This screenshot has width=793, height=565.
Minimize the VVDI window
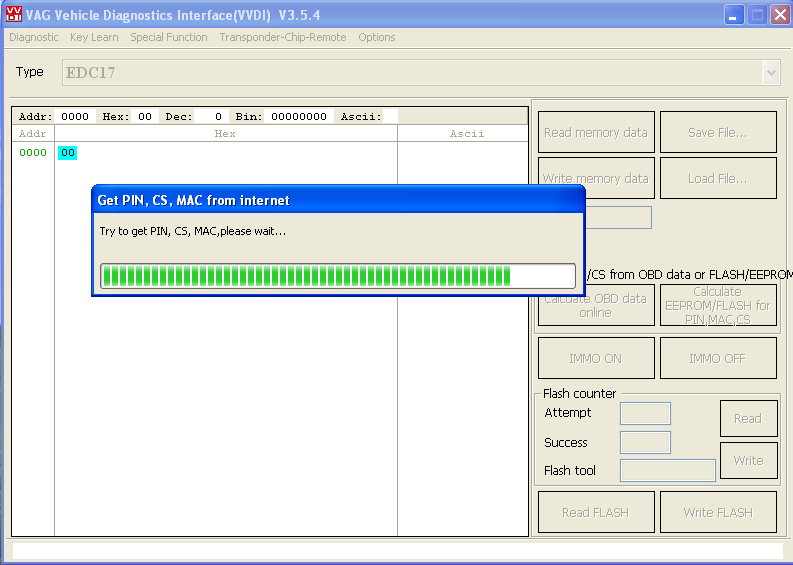tap(733, 15)
